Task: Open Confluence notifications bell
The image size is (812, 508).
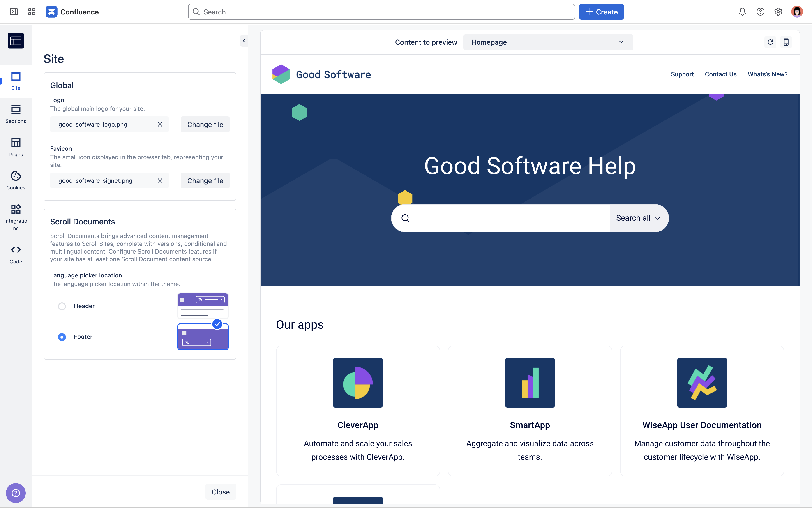Action: click(x=742, y=12)
